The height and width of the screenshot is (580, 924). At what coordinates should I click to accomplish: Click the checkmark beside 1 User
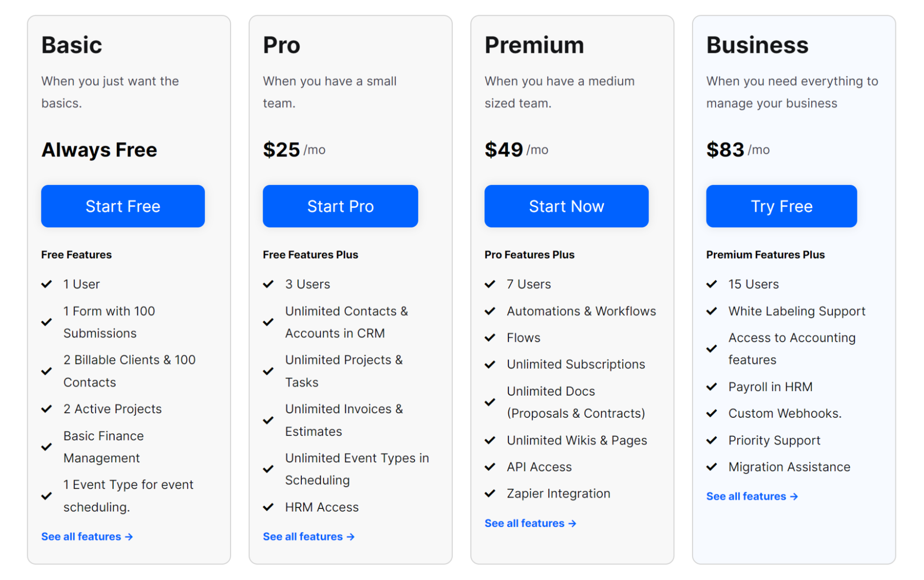(x=47, y=284)
